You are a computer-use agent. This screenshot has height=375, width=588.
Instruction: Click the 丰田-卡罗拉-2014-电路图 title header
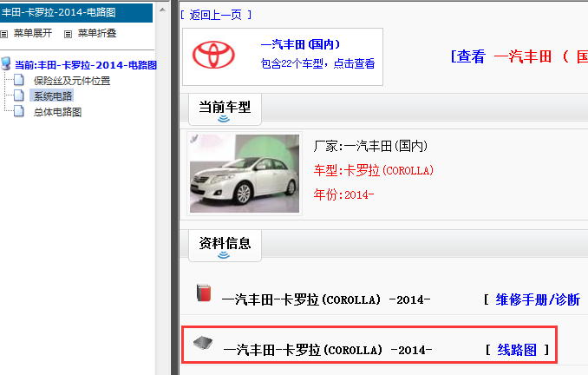pyautogui.click(x=76, y=12)
